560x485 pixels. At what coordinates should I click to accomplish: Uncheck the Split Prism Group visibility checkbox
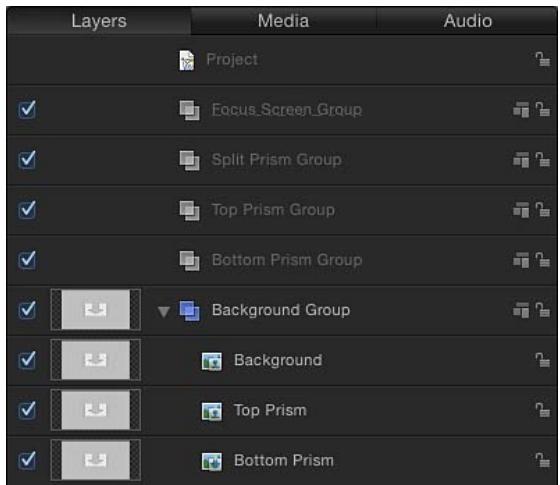point(27,159)
